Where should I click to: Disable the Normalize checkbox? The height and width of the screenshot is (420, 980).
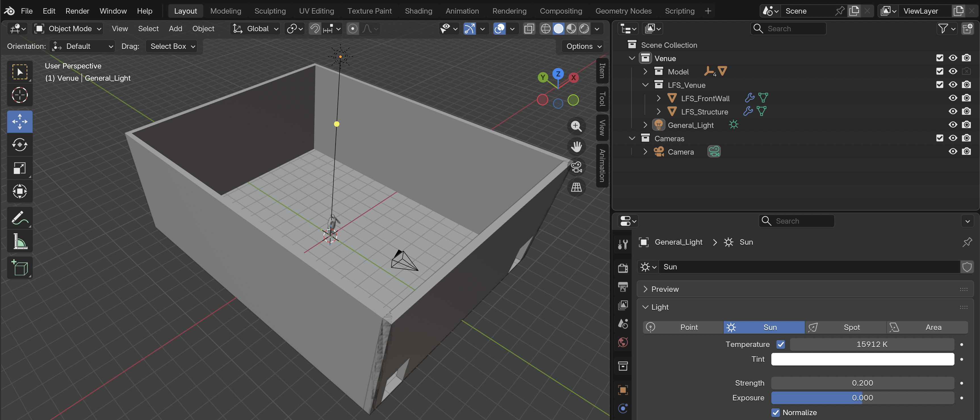pos(775,412)
